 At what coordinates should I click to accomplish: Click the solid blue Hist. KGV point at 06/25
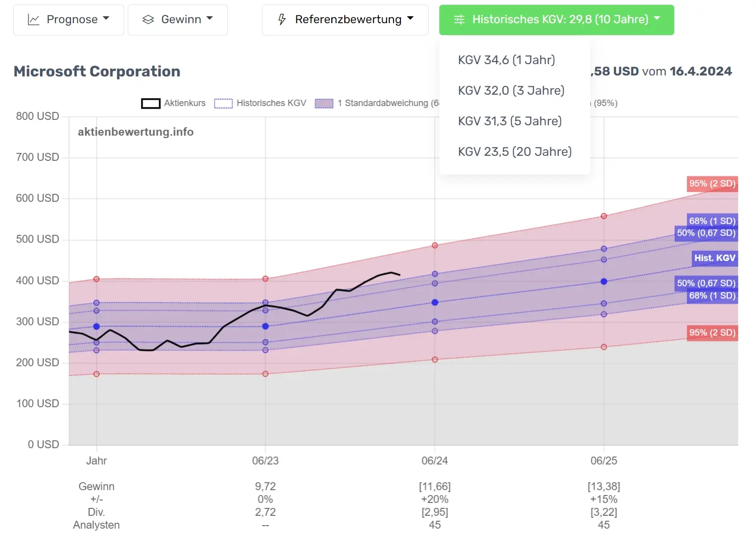(x=604, y=282)
